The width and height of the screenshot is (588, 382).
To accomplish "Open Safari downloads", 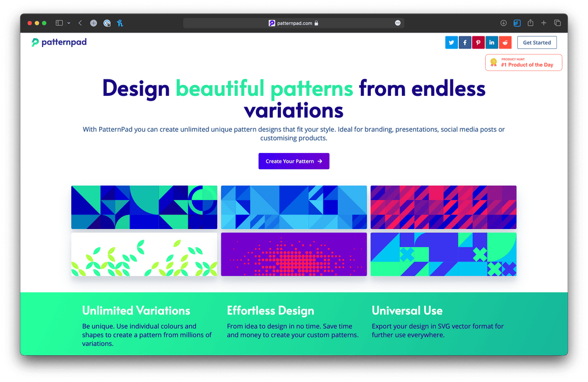I will coord(503,23).
